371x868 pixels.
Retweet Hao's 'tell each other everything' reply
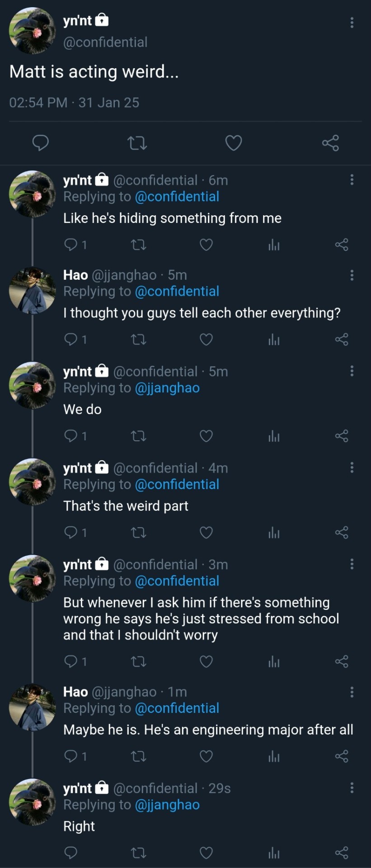pyautogui.click(x=138, y=340)
